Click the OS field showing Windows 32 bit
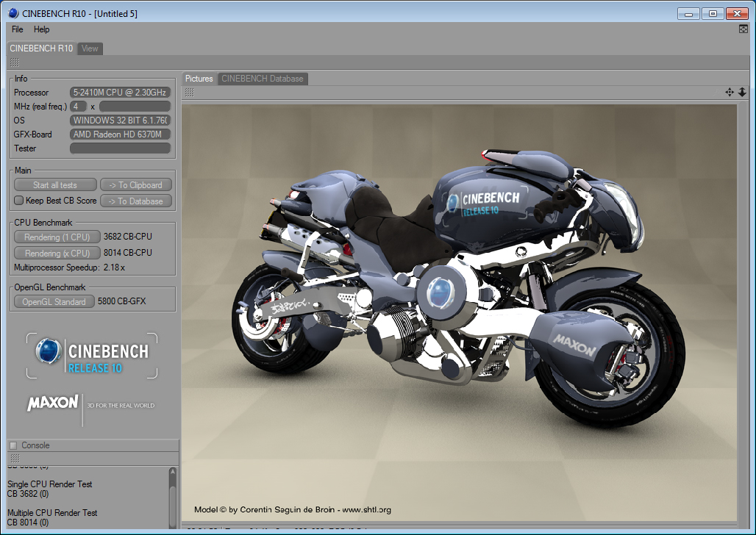 pos(120,121)
